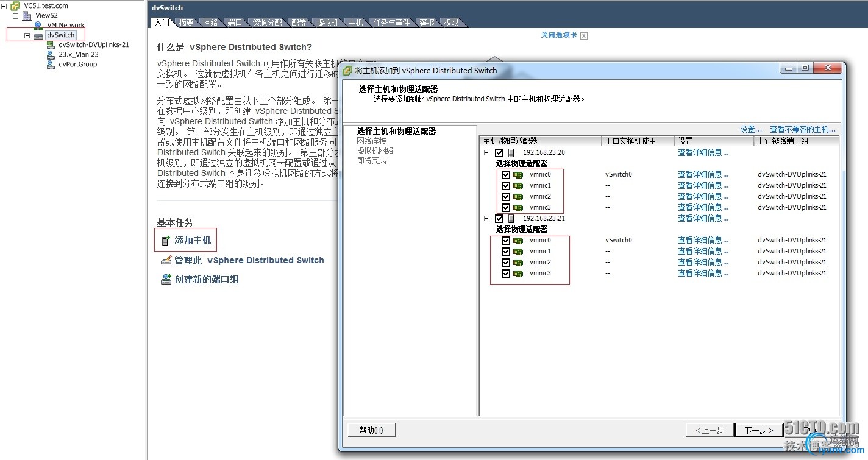Click the dvSwitch distributed switch icon
This screenshot has width=868, height=460.
click(38, 35)
